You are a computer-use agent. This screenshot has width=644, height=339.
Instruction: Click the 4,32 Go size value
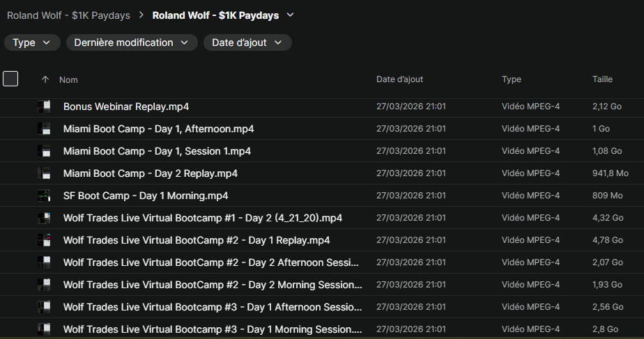coord(608,217)
